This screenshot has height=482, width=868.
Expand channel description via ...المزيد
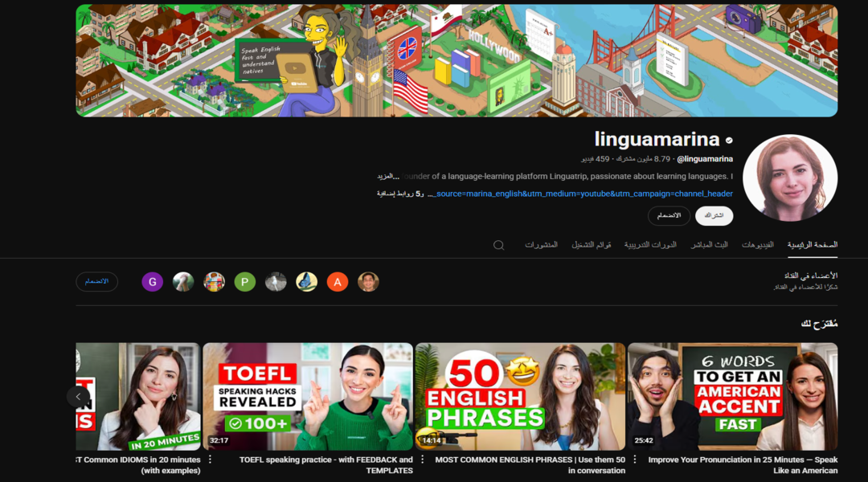[x=388, y=177]
